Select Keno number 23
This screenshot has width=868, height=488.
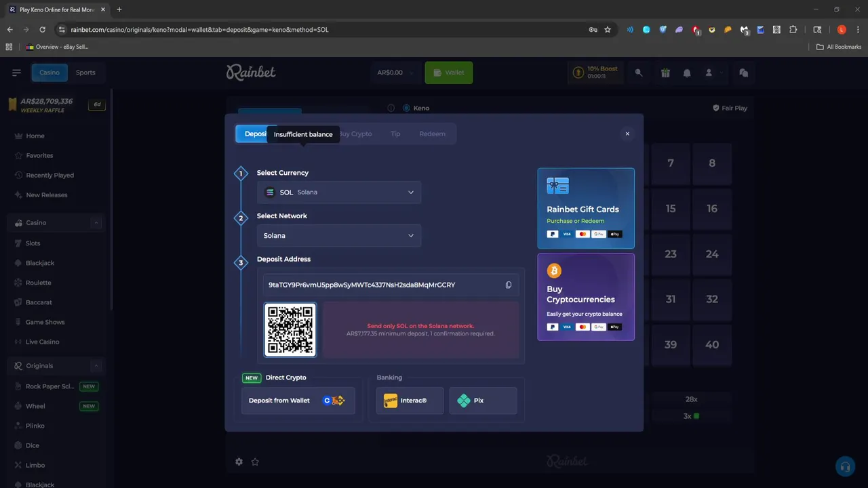pyautogui.click(x=671, y=254)
